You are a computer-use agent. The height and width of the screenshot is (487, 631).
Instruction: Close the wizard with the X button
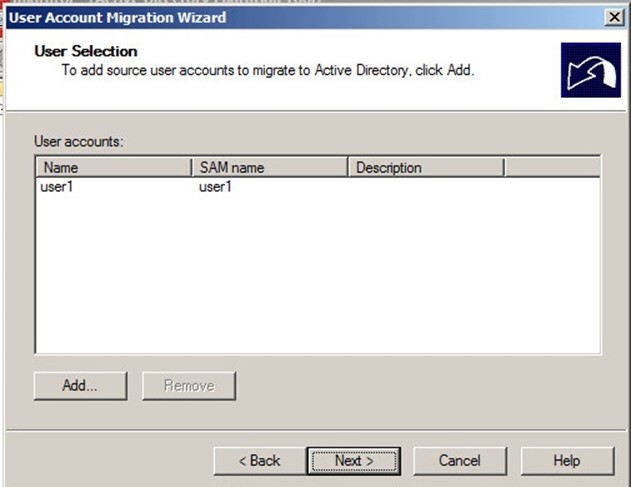click(614, 18)
